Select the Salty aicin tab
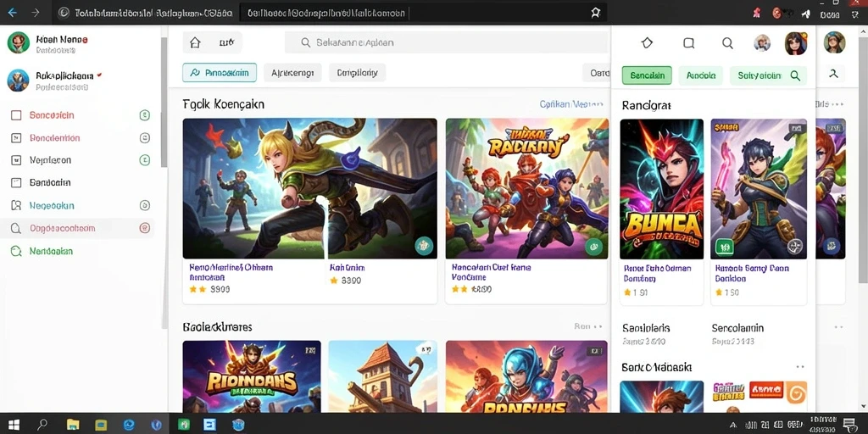This screenshot has height=434, width=868. pos(768,75)
